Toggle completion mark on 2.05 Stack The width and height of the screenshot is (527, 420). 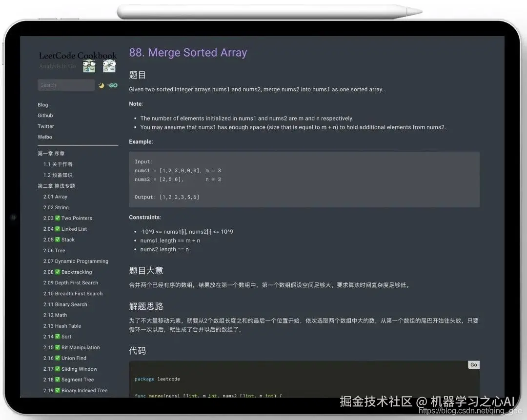coord(58,239)
